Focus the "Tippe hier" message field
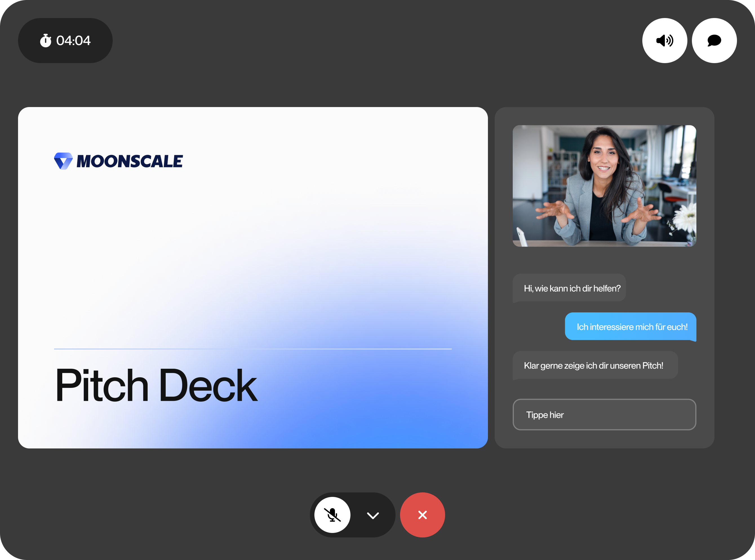 [x=604, y=415]
